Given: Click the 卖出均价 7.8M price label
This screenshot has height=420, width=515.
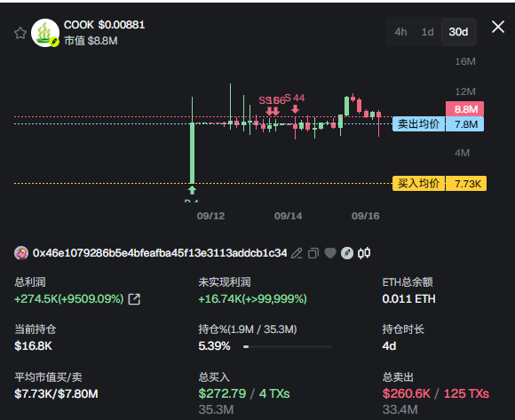Looking at the screenshot, I should [x=438, y=124].
